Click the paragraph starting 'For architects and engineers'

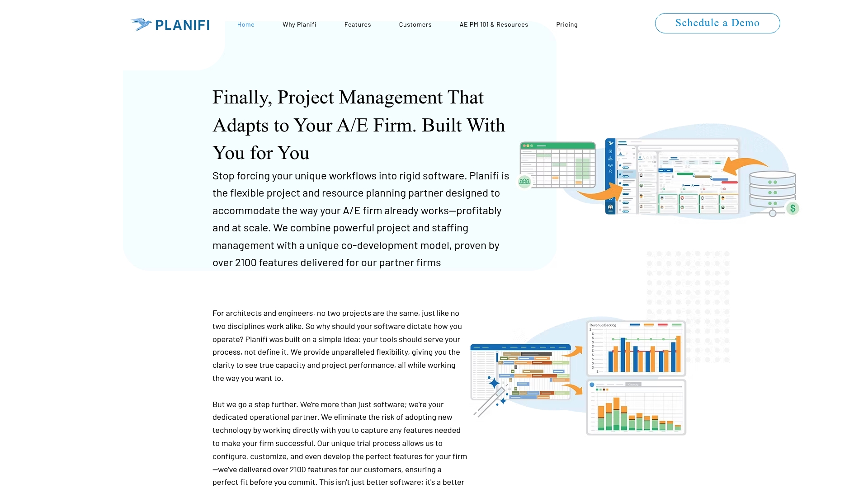(x=337, y=346)
